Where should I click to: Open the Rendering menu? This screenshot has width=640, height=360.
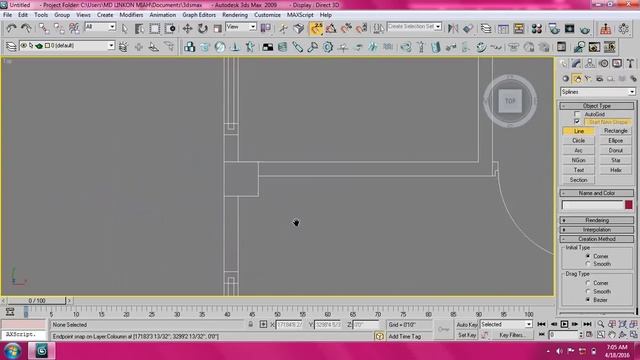coord(235,15)
